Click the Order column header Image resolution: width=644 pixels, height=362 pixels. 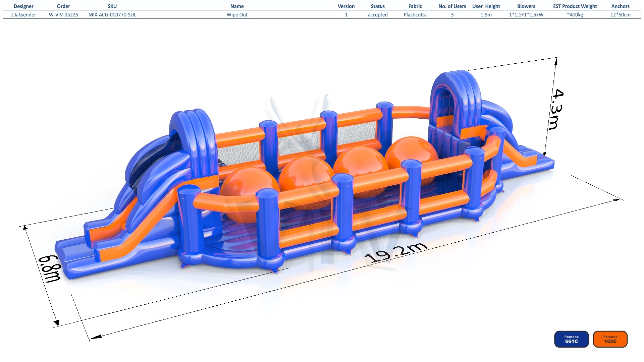coord(63,6)
